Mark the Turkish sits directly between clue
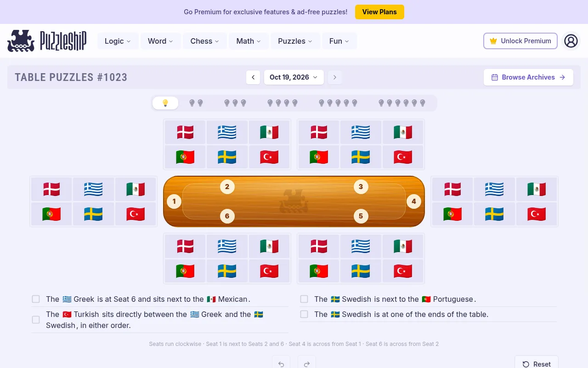The width and height of the screenshot is (588, 368). pyautogui.click(x=36, y=320)
